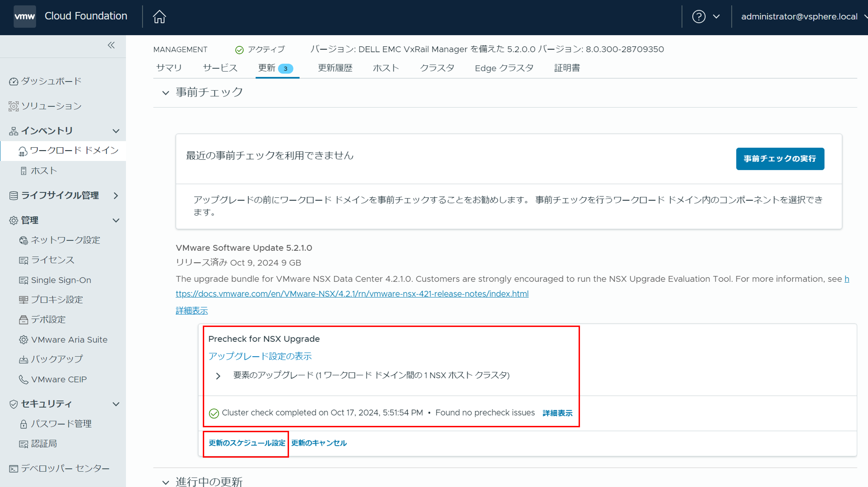Open デポ設定 in sidebar

click(48, 320)
